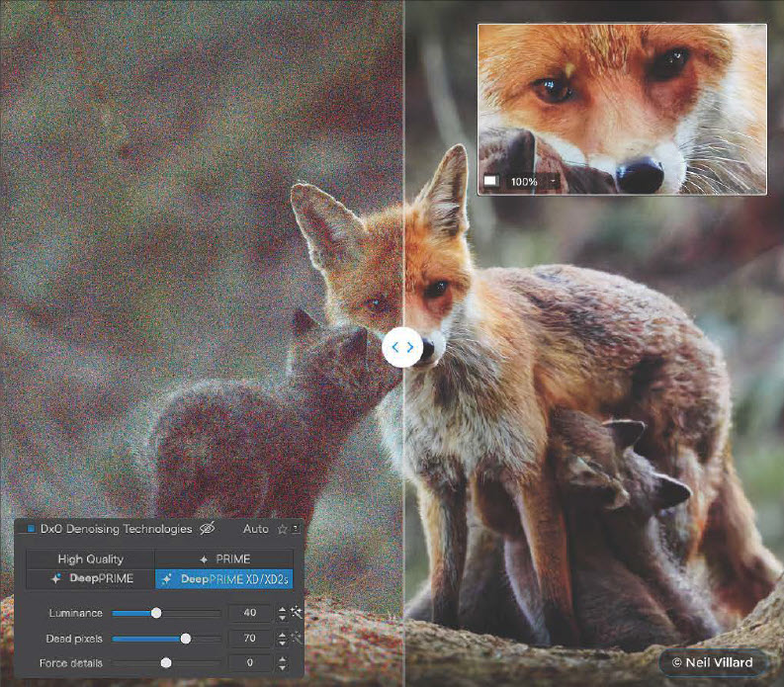Click the "Force details" label

coord(71,663)
